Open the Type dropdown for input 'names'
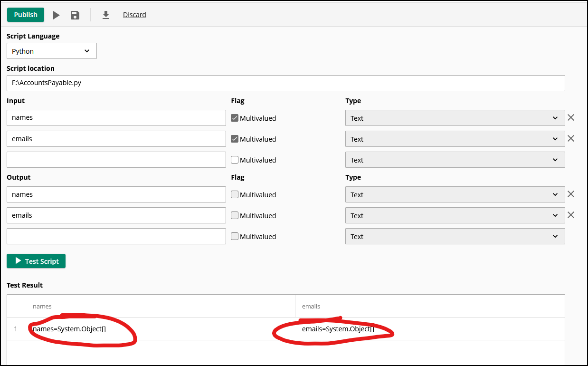The height and width of the screenshot is (366, 588). [x=455, y=118]
